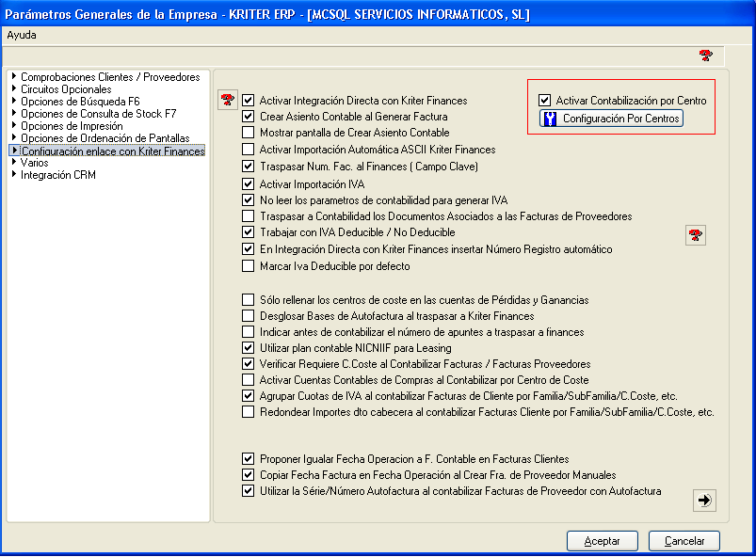
Task: Select Integración CRM entry
Action: point(58,175)
